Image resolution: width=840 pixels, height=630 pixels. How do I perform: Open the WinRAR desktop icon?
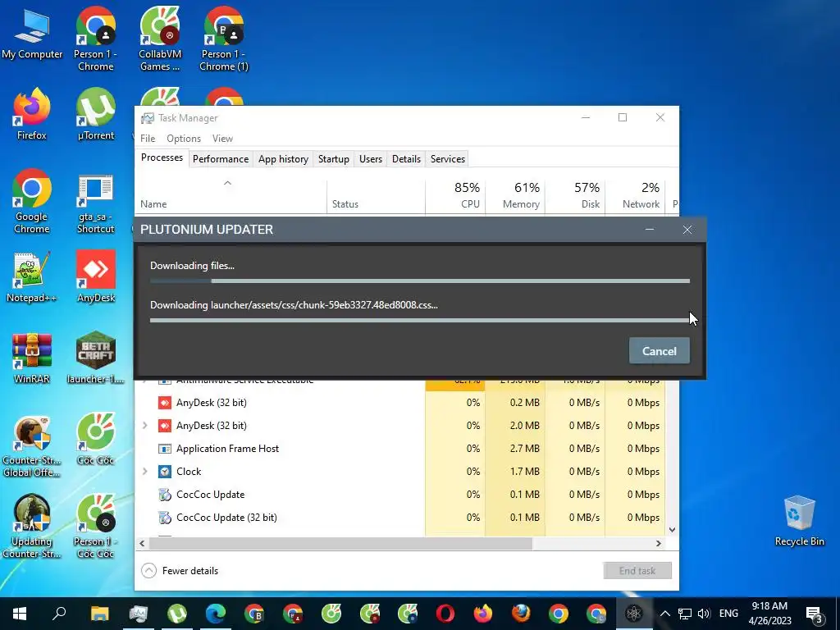coord(32,358)
